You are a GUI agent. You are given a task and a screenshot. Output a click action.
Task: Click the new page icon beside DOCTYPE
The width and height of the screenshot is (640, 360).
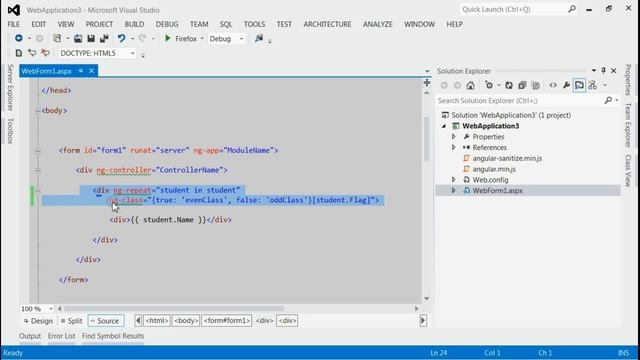tap(19, 53)
